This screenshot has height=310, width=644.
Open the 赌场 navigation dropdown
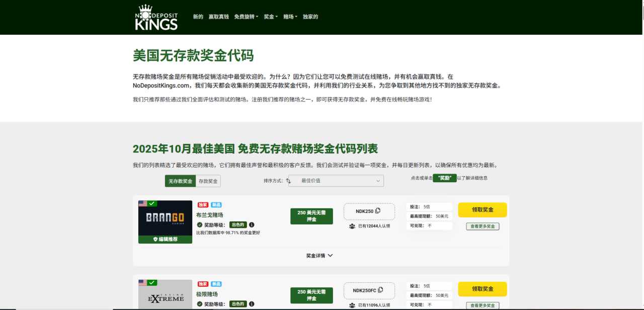click(290, 17)
